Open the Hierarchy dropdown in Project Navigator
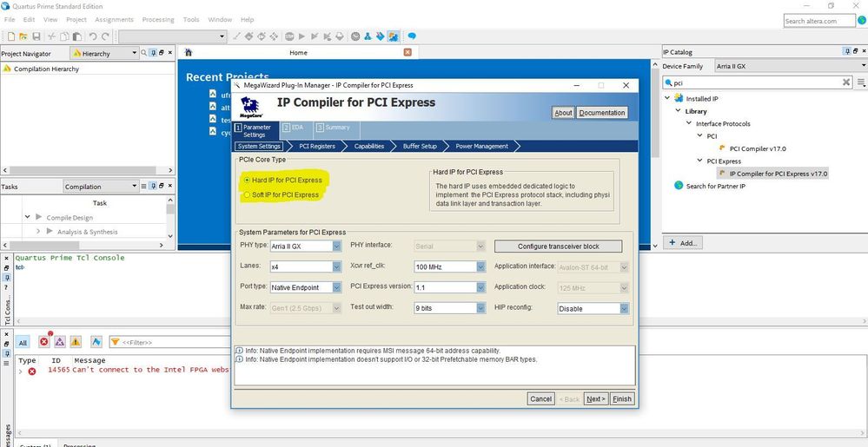The image size is (868, 447). point(104,53)
